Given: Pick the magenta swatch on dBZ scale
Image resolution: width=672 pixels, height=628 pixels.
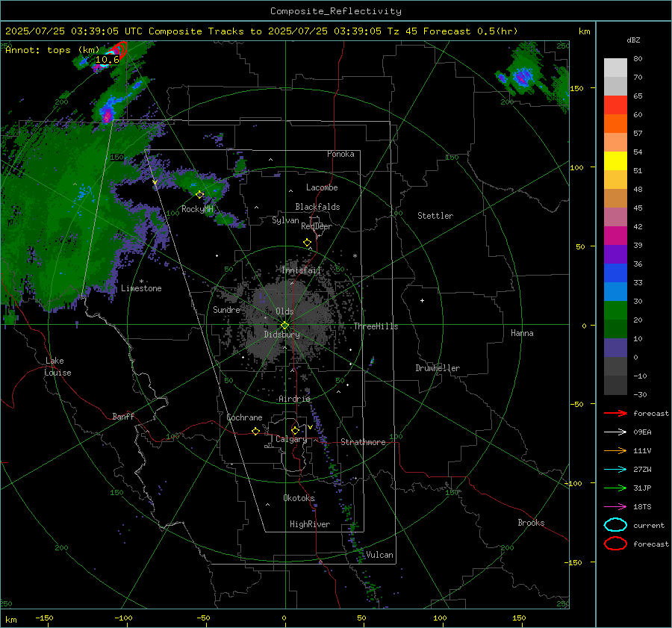Looking at the screenshot, I should pos(615,236).
